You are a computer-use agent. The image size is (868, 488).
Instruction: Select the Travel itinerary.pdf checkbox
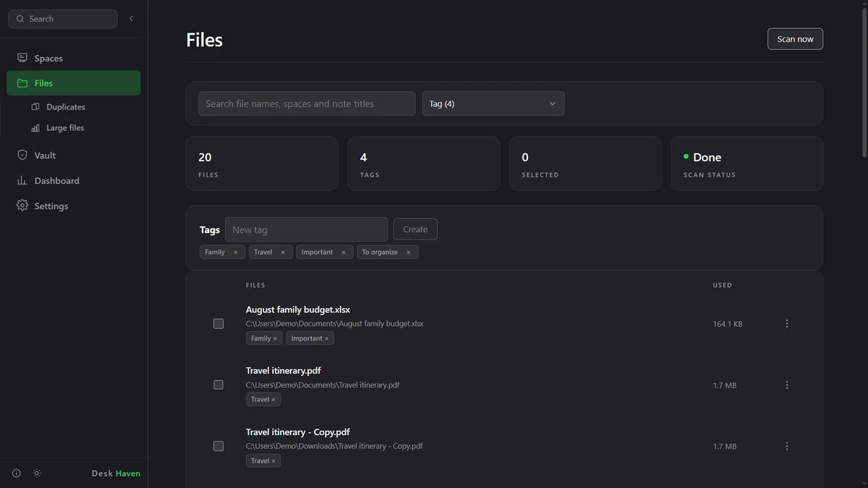[x=218, y=385]
